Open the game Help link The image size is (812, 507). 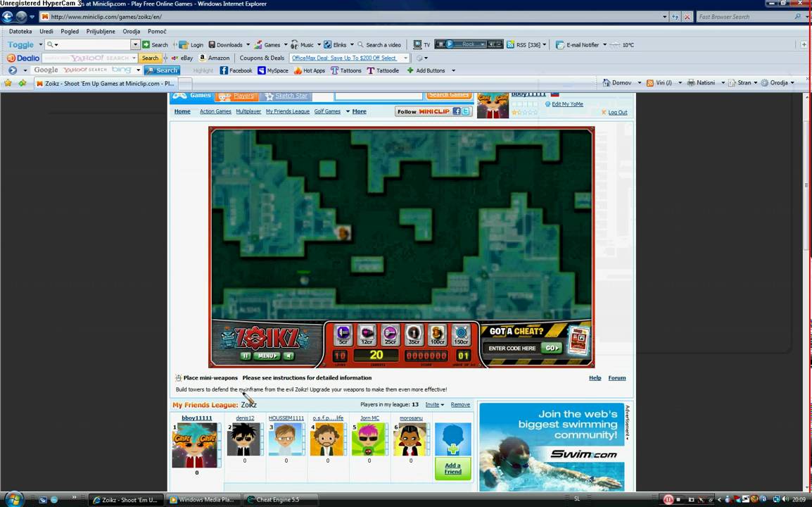click(x=595, y=378)
